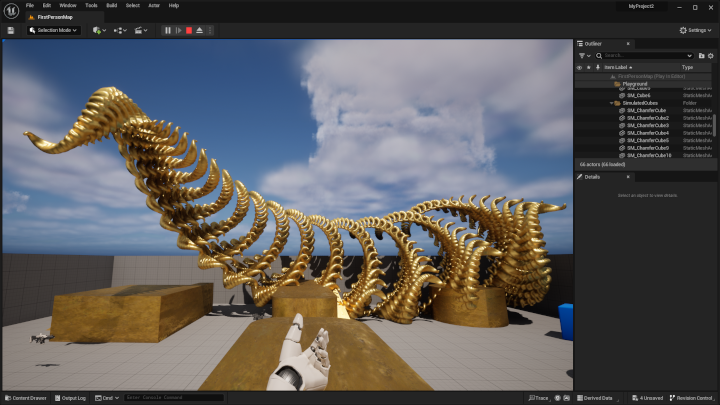Click the Frame Skip playback icon
The height and width of the screenshot is (405, 720).
[178, 30]
